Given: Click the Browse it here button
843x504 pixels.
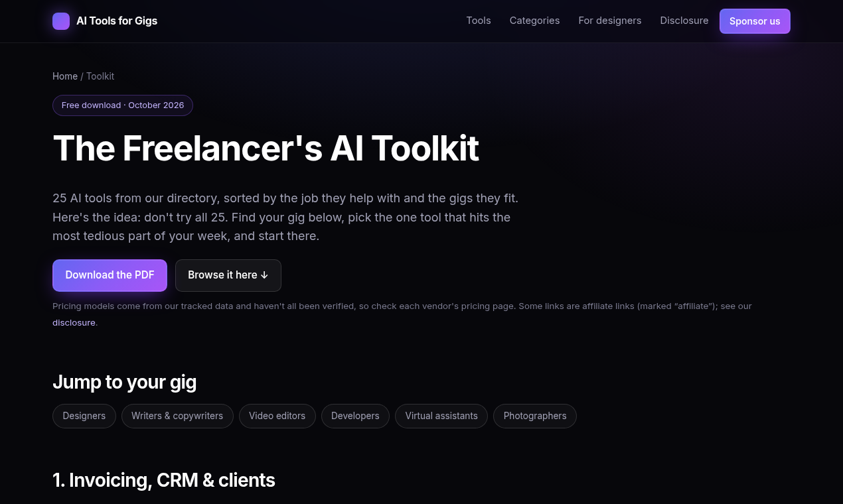Looking at the screenshot, I should tap(228, 275).
